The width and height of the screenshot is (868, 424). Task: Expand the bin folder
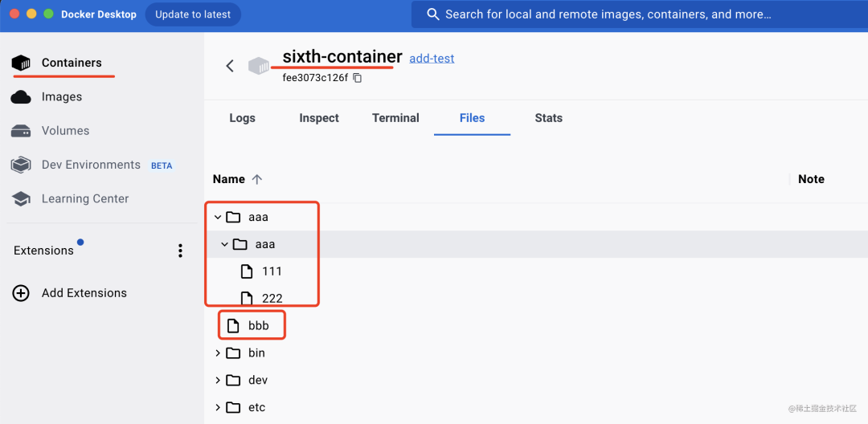pyautogui.click(x=218, y=353)
